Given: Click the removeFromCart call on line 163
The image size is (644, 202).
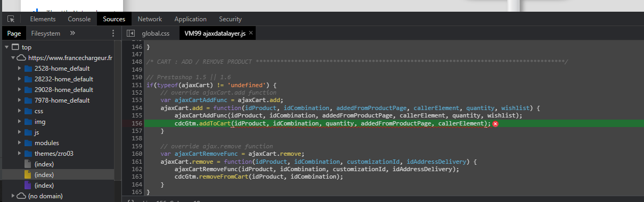Looking at the screenshot, I should tap(224, 176).
